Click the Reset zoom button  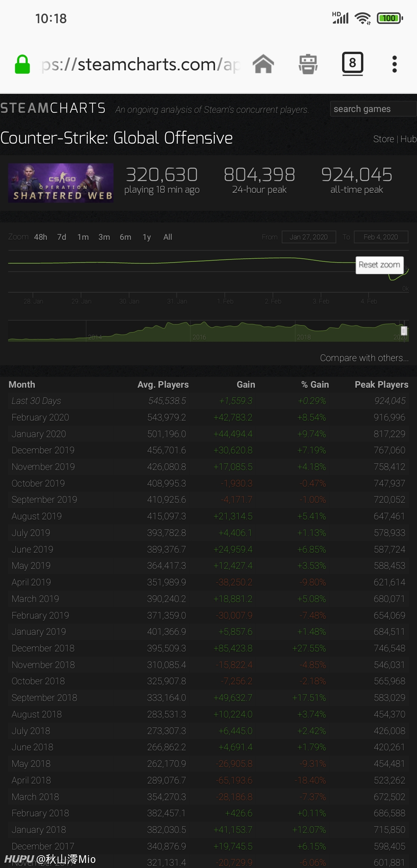click(380, 265)
